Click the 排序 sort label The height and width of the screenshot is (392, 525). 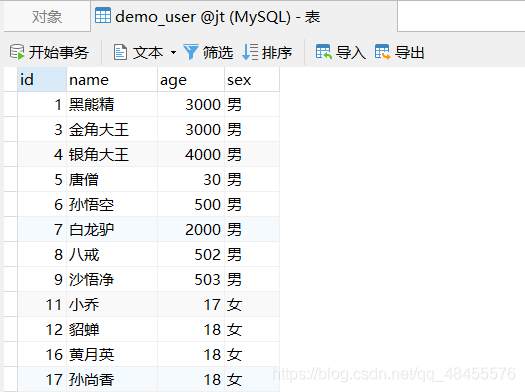tap(277, 53)
